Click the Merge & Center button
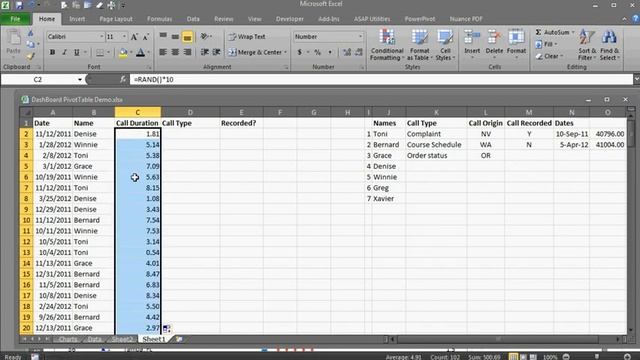The image size is (640, 360). point(255,52)
